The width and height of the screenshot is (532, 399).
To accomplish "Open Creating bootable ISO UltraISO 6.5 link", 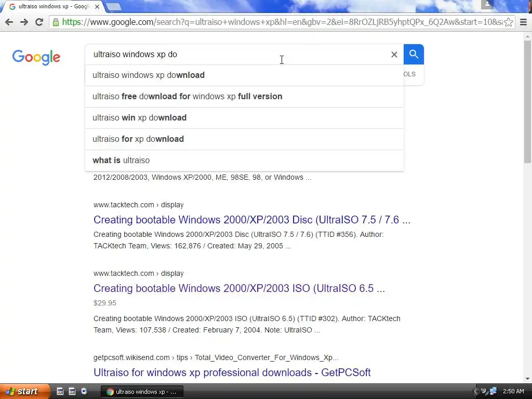I will pyautogui.click(x=239, y=288).
